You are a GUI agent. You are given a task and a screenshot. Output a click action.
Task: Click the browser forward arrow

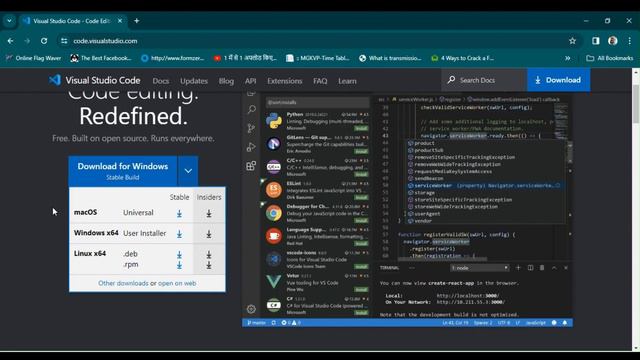[27, 41]
